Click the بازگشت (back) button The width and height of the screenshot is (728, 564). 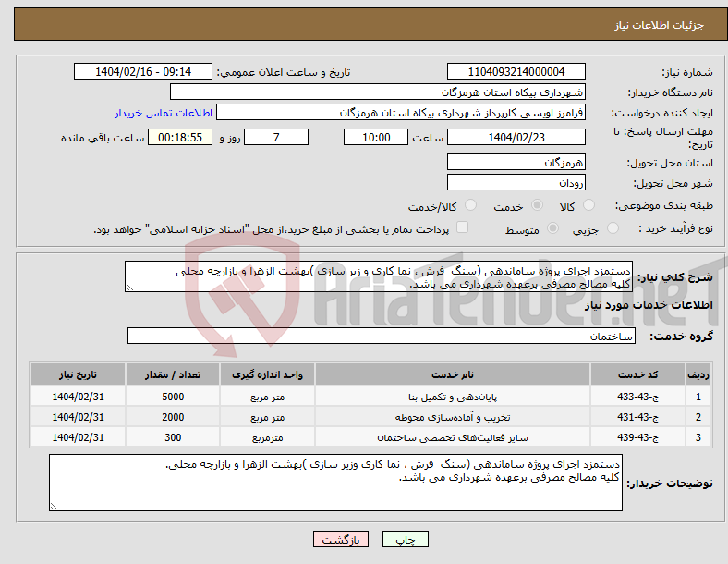click(341, 539)
